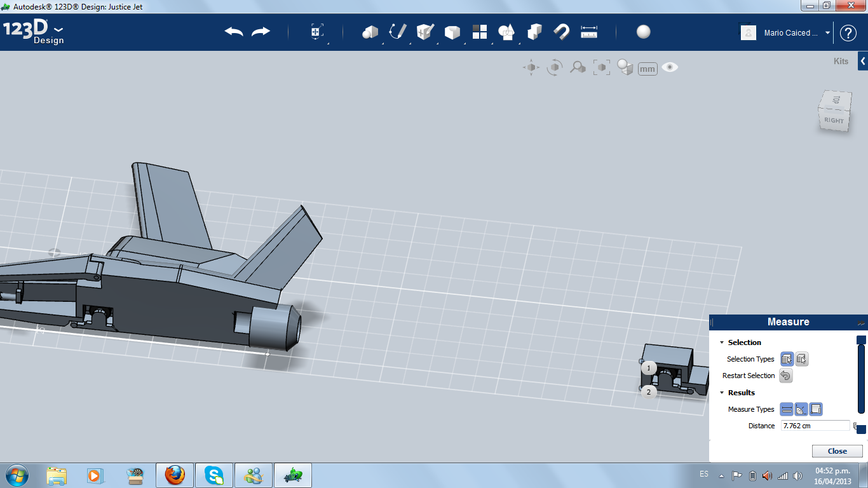Image resolution: width=868 pixels, height=488 pixels.
Task: Click the ES language indicator
Action: (704, 474)
